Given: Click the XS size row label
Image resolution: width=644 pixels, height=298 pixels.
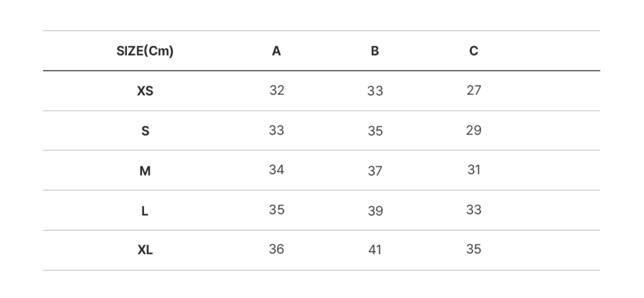Looking at the screenshot, I should click(x=145, y=91).
